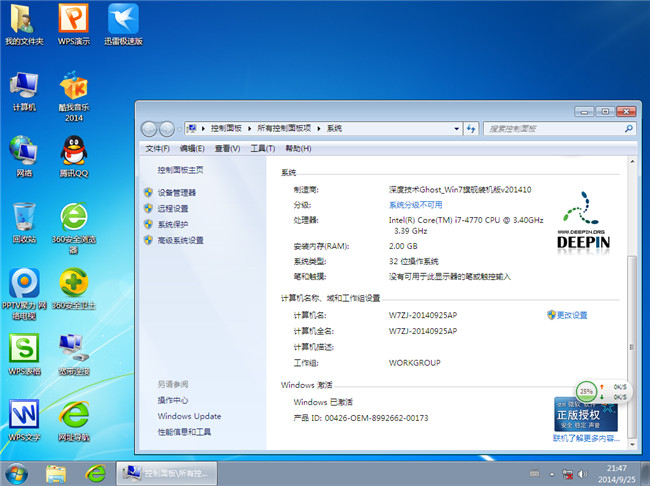Screen dimensions: 650x486
Task: Open 设备管理器 link
Action: (x=177, y=192)
